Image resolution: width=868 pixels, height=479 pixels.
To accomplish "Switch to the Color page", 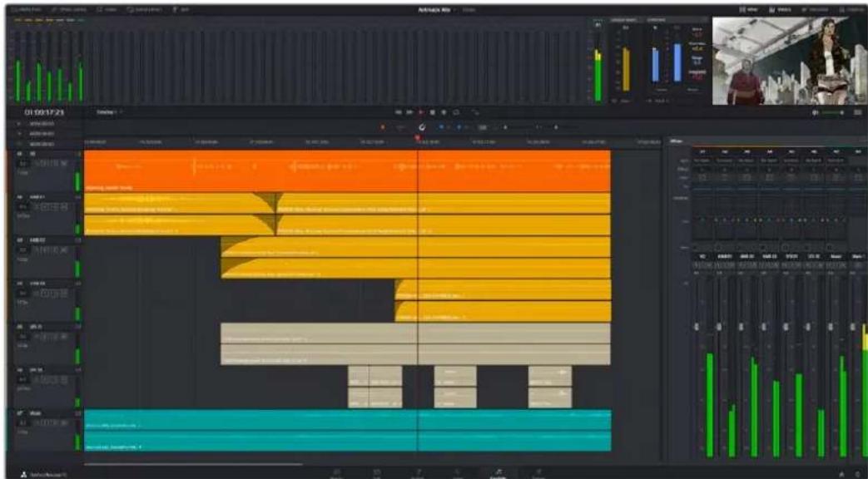I will (458, 474).
